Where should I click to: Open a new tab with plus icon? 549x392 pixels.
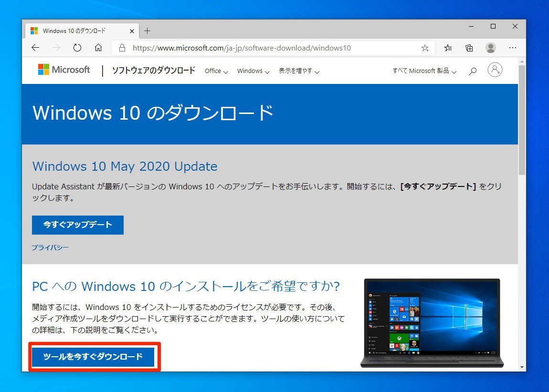pos(148,31)
